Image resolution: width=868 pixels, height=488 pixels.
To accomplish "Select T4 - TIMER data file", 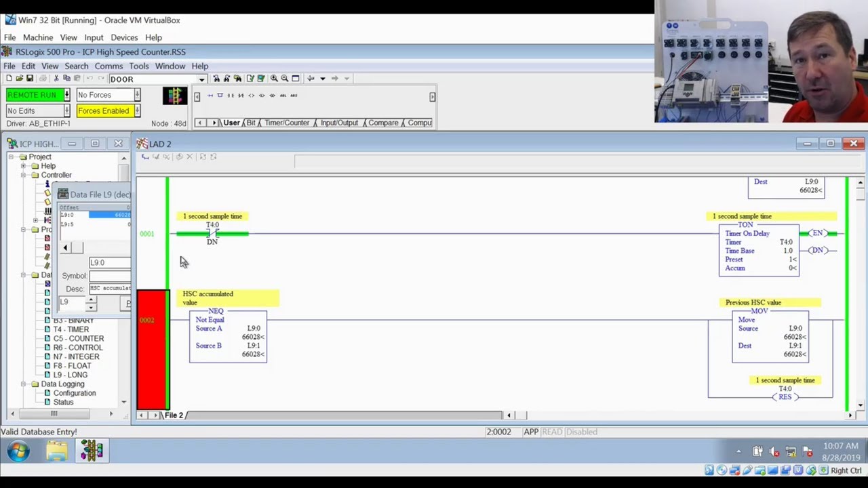I will pos(71,329).
